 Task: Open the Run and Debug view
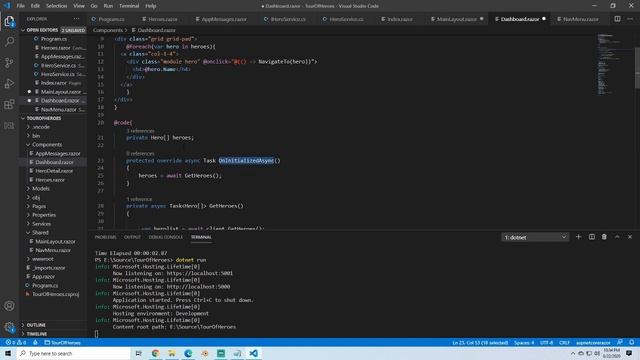pos(9,83)
